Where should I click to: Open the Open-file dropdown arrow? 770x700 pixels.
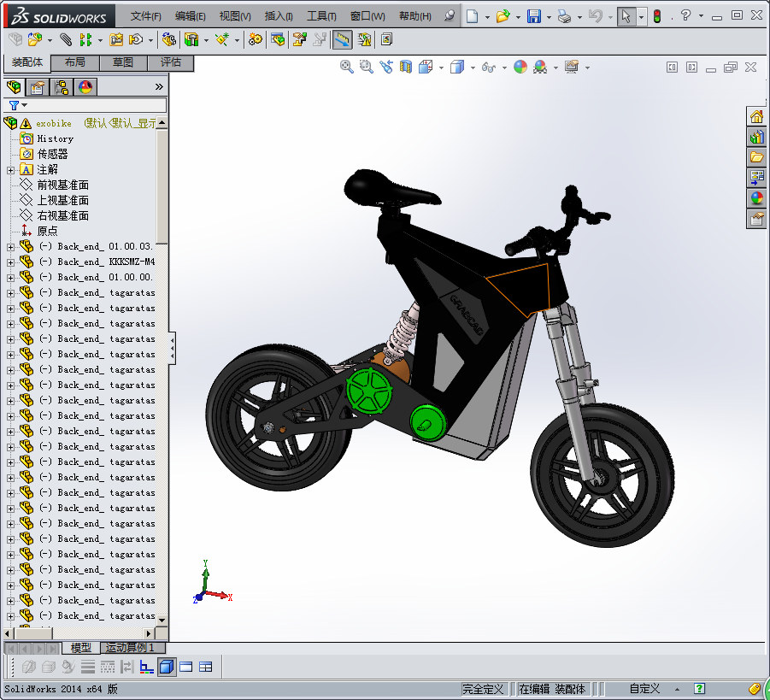(x=518, y=17)
